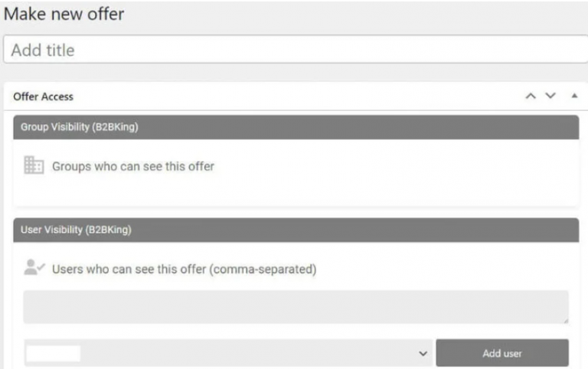Click the blank Offer Access header bar
Viewport: 588px width, 369px height.
[291, 97]
